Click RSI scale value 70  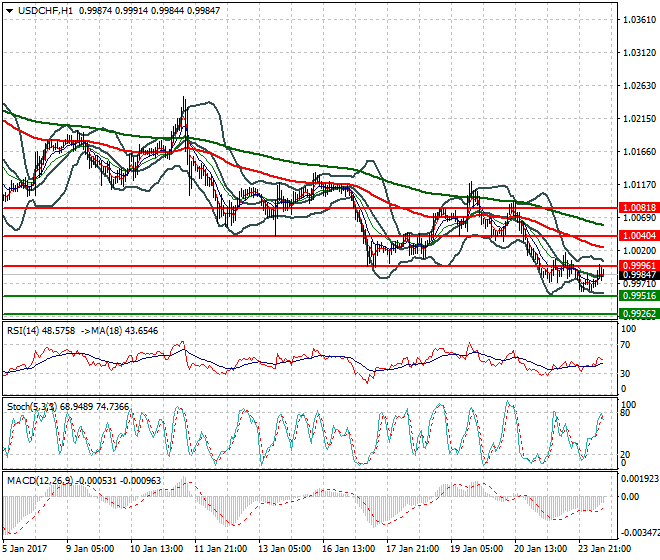[x=626, y=345]
